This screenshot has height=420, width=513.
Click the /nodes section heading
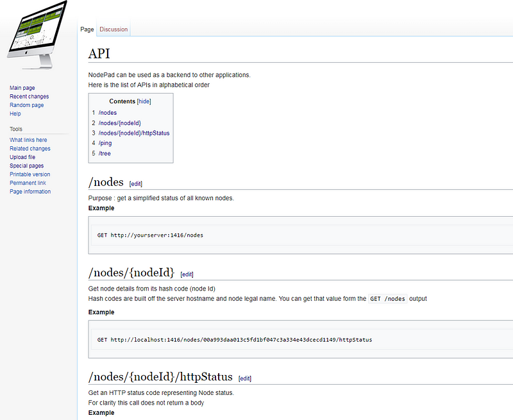click(106, 182)
